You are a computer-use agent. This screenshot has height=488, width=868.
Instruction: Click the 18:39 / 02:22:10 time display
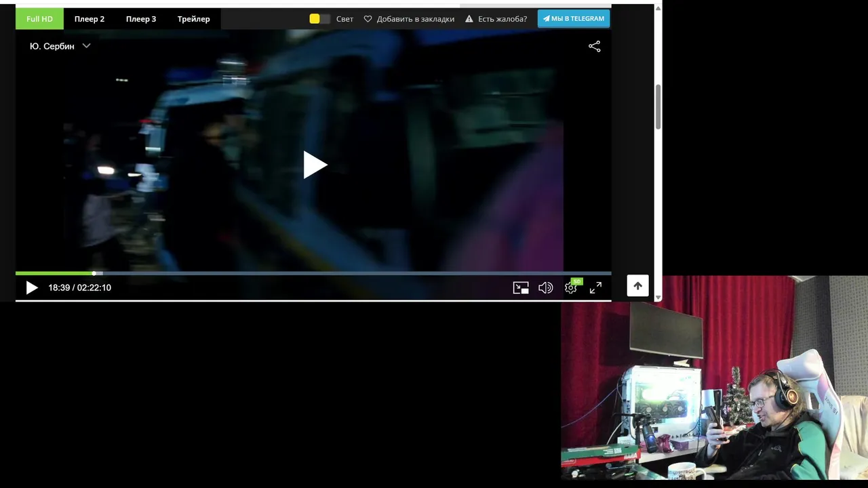point(79,288)
